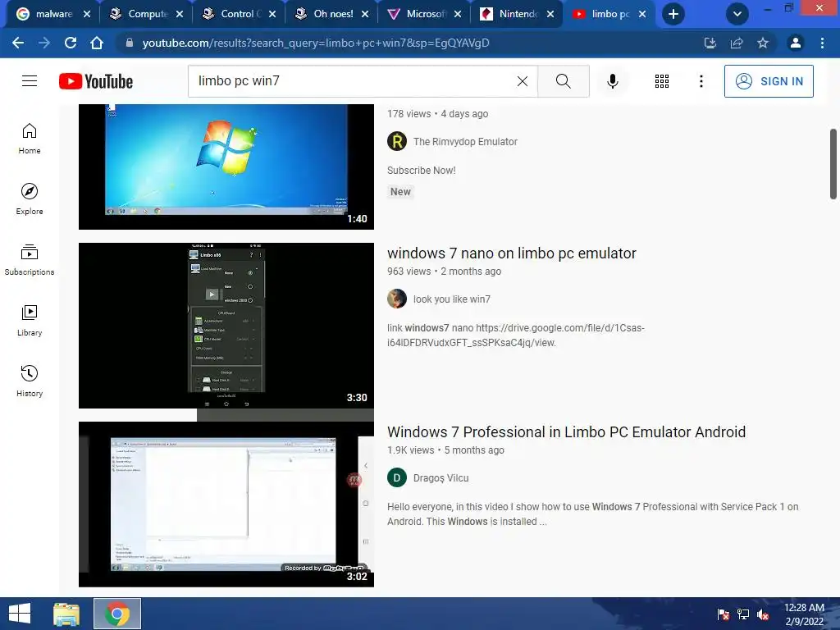The width and height of the screenshot is (840, 630).
Task: Open the windows 7 nano video thumbnail
Action: click(226, 326)
